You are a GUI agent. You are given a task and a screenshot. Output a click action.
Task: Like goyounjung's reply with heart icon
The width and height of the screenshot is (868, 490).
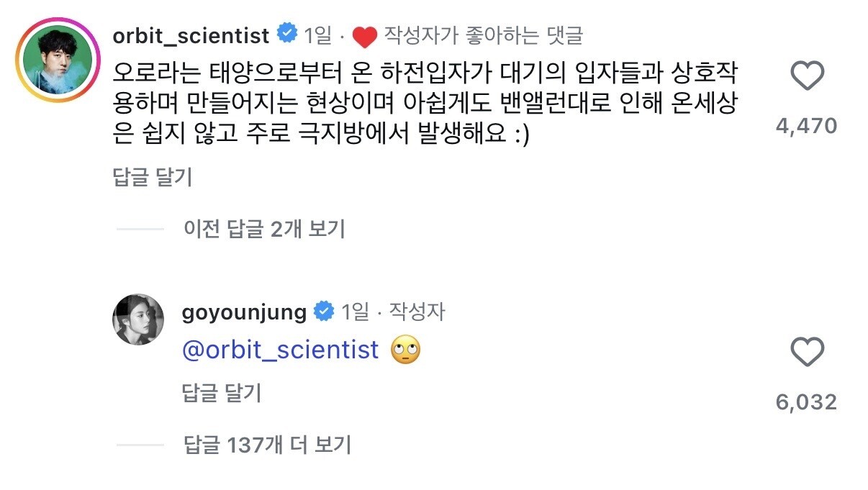coord(806,353)
